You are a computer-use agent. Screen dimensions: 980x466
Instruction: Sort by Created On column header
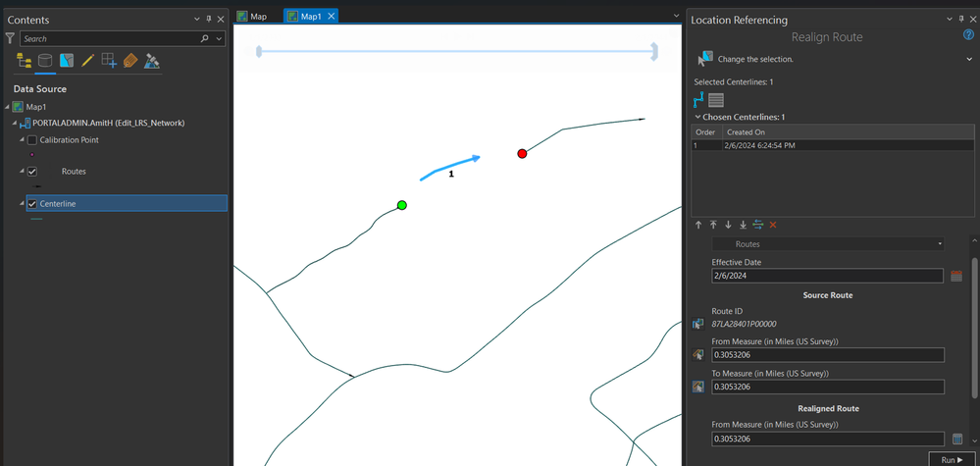pyautogui.click(x=849, y=132)
